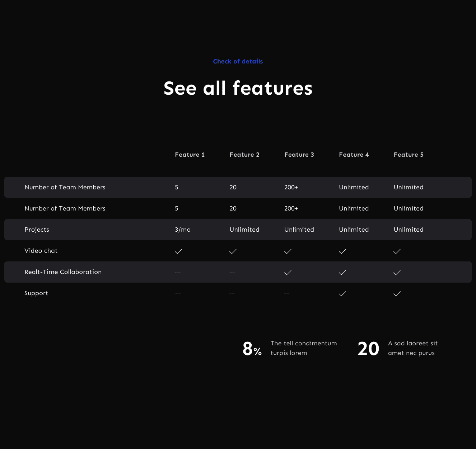The image size is (476, 449).
Task: Toggle Video chat availability for Feature 4
Action: coord(342,251)
